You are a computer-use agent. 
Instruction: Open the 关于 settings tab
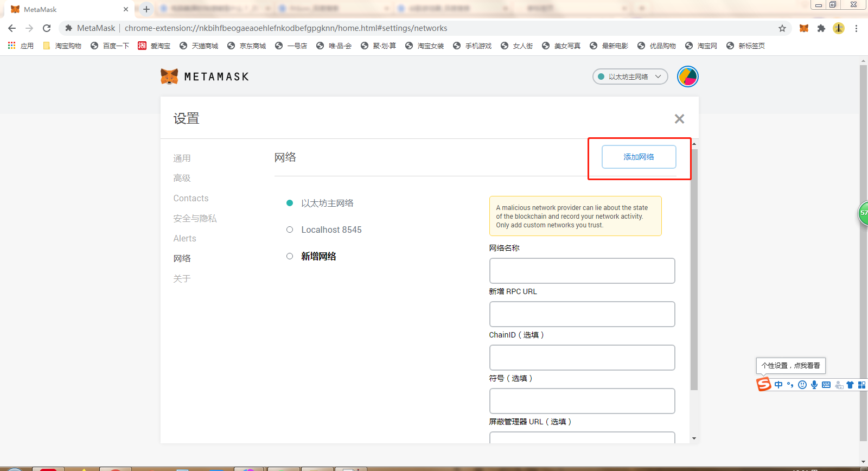(182, 278)
